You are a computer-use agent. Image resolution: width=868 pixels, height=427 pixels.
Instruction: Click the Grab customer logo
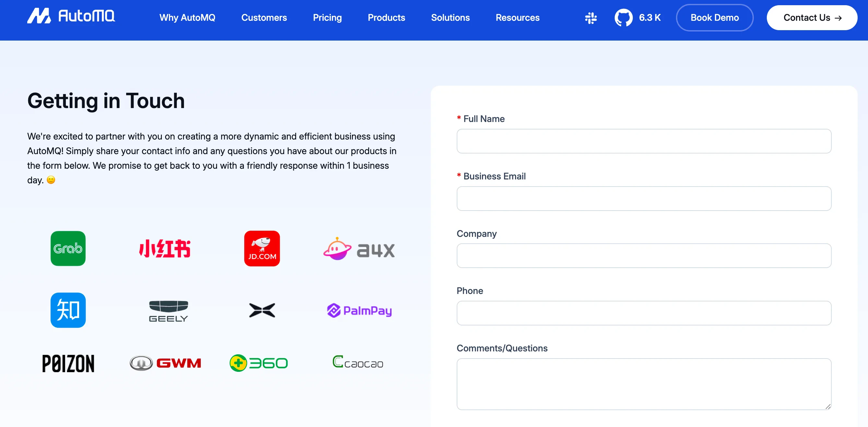pos(68,249)
